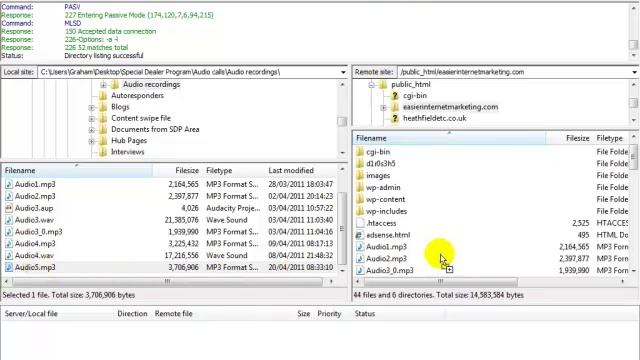The width and height of the screenshot is (640, 360).
Task: Open the Local site path dropdown
Action: (x=343, y=72)
